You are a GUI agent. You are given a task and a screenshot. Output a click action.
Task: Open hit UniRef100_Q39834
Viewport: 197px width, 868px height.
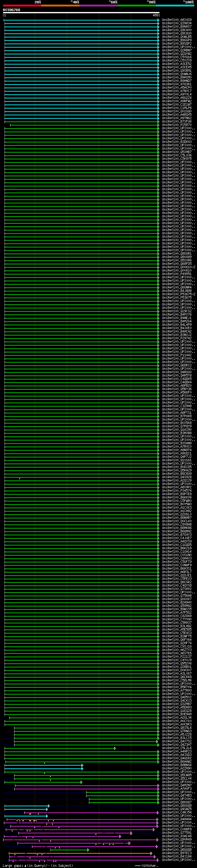[x=177, y=23]
